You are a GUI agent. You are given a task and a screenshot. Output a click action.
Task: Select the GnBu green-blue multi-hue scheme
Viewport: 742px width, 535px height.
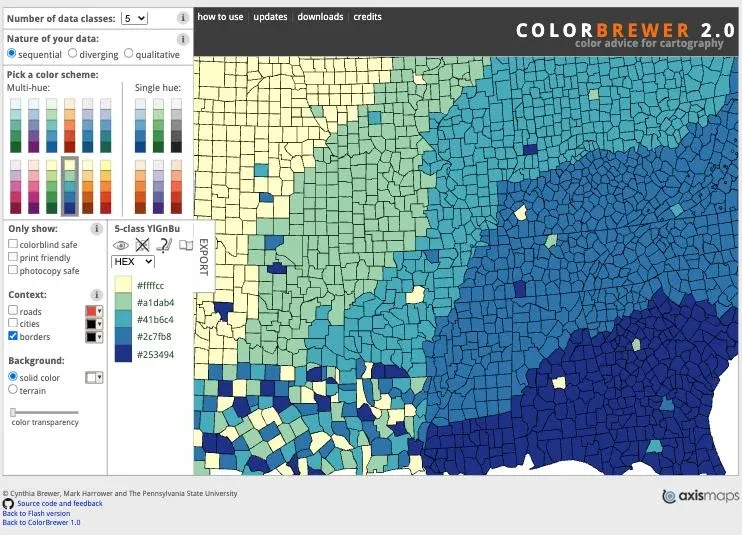point(52,125)
